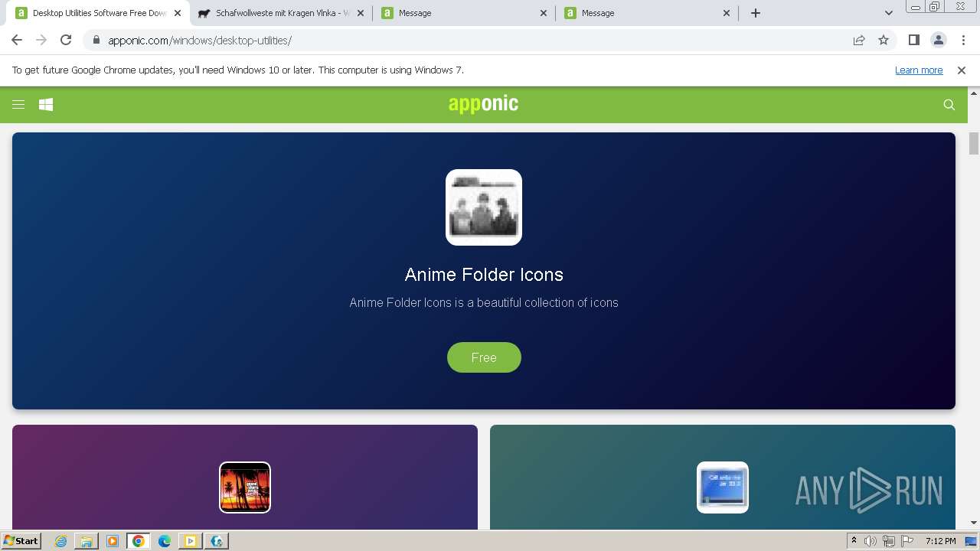Screen dimensions: 980x551
Task: Open the Chrome profile menu
Action: click(x=939, y=41)
